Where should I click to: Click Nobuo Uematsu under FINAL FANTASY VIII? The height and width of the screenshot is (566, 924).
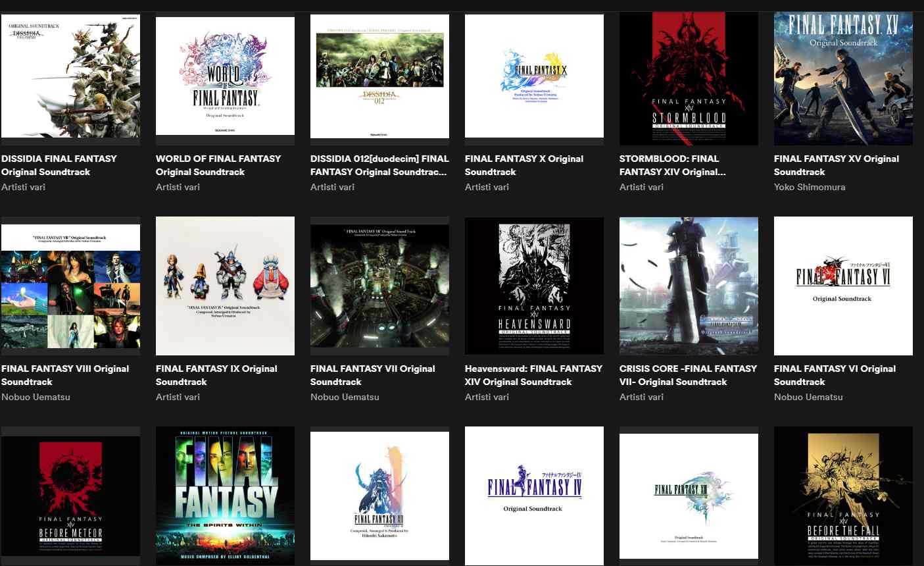(36, 397)
